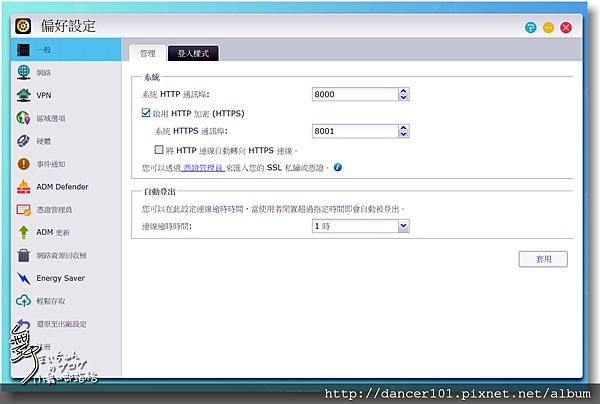Open the 憑證管理員 certificate icon in sidebar
The height and width of the screenshot is (404, 600).
23,210
